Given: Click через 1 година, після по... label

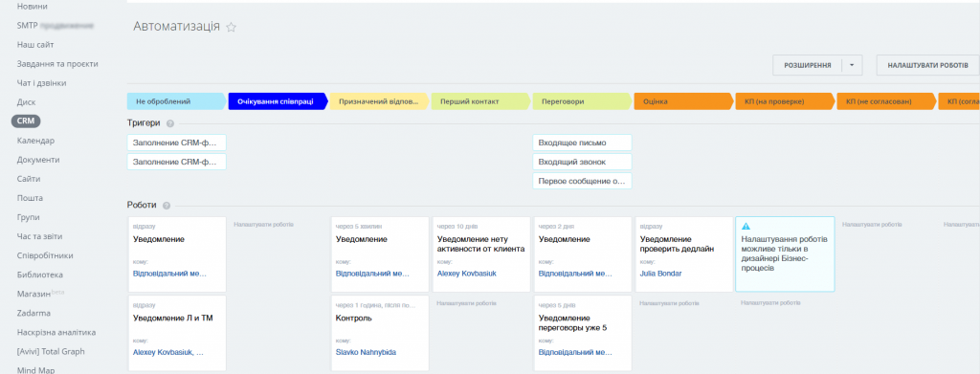Looking at the screenshot, I should [375, 305].
